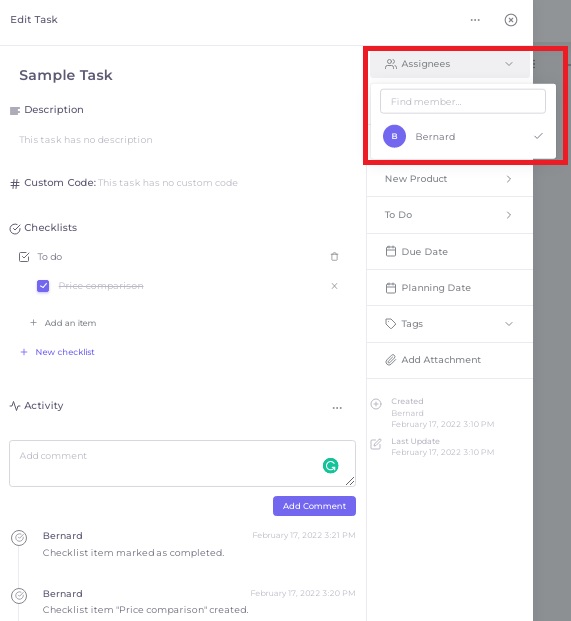
Task: Delete the To do checklist via trash icon
Action: 334,257
